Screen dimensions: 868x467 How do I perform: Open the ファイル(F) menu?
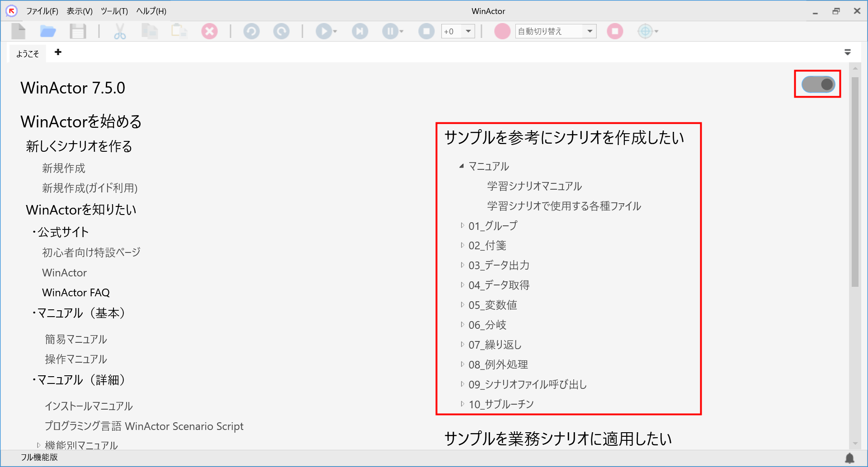(42, 11)
